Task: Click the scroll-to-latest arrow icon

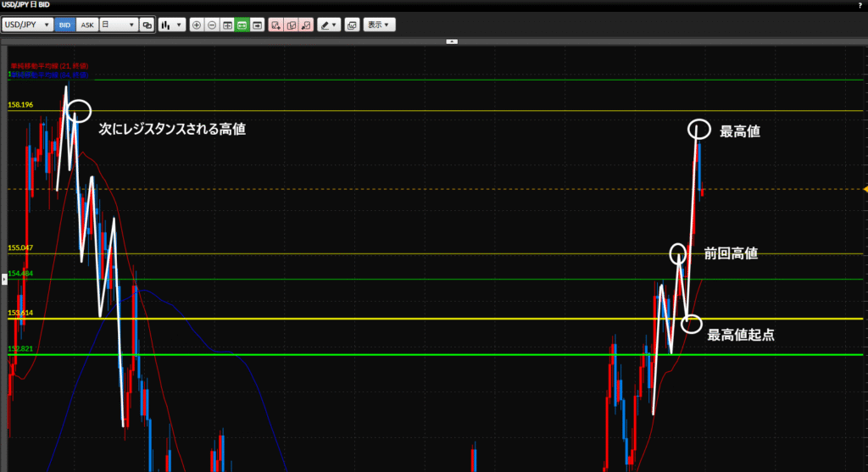Action: click(258, 25)
